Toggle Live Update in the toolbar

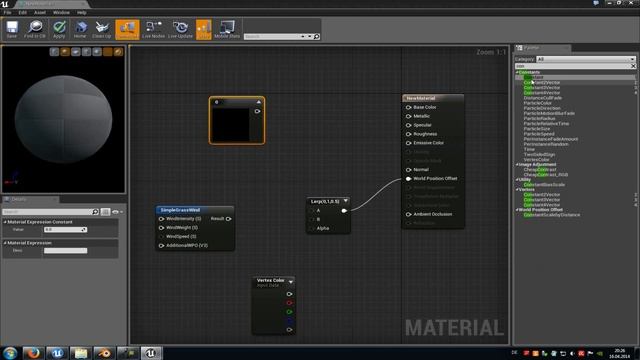pos(180,29)
